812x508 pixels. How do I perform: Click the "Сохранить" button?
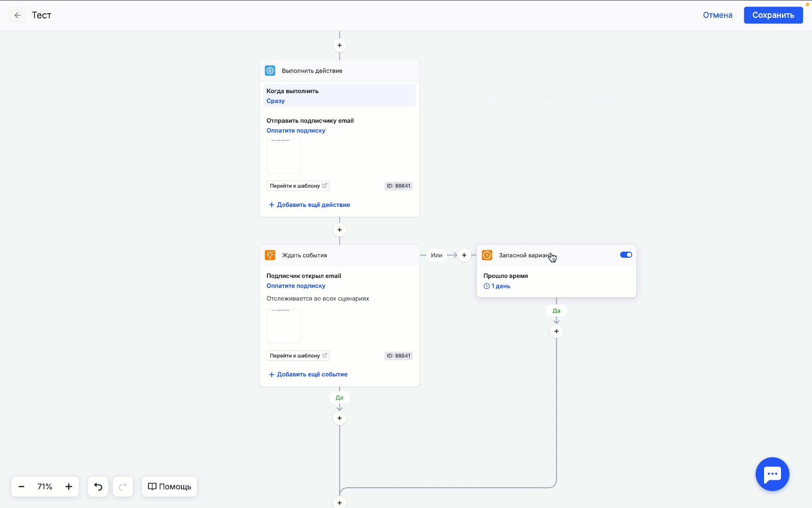(x=773, y=15)
